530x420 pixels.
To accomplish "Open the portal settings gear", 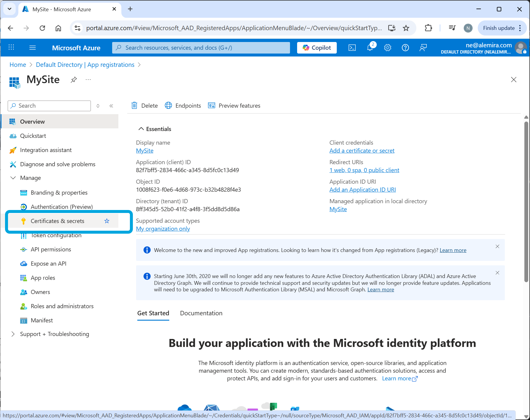I will pyautogui.click(x=388, y=48).
